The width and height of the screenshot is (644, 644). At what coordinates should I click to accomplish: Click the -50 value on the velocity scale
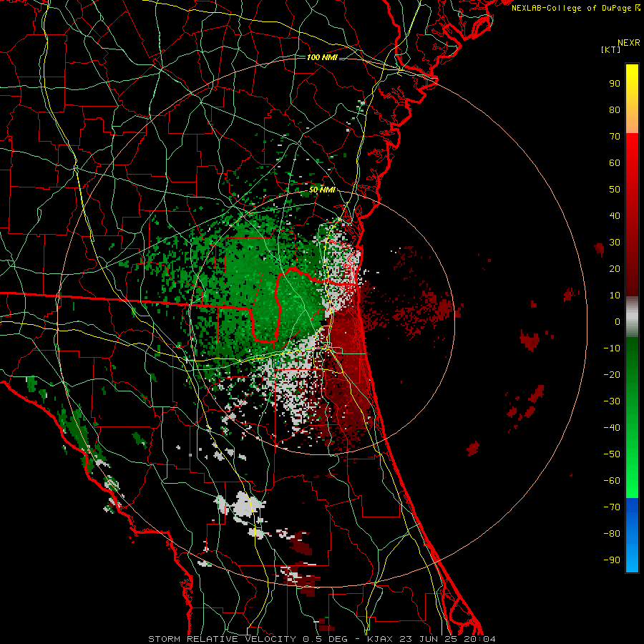(x=612, y=454)
